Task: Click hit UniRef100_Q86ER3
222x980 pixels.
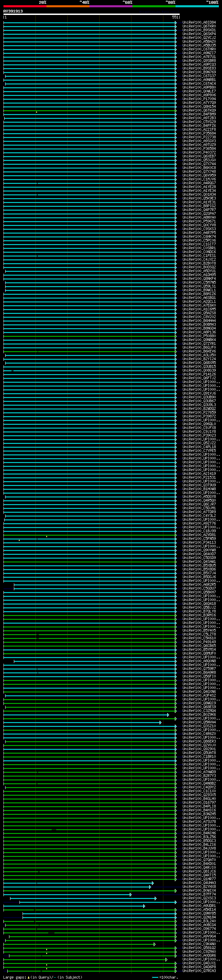Action: (199, 741)
